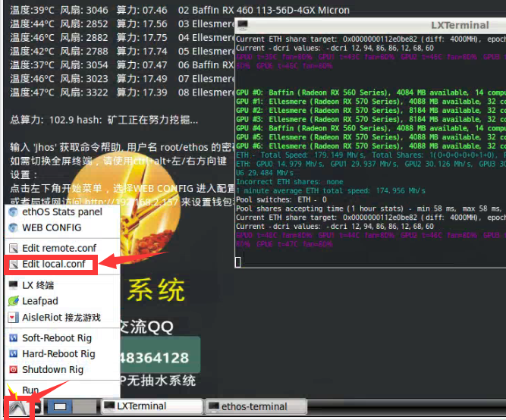The image size is (506, 420).
Task: Click the 'GPU #6: Ellesmere' terminal line
Action: click(x=371, y=146)
